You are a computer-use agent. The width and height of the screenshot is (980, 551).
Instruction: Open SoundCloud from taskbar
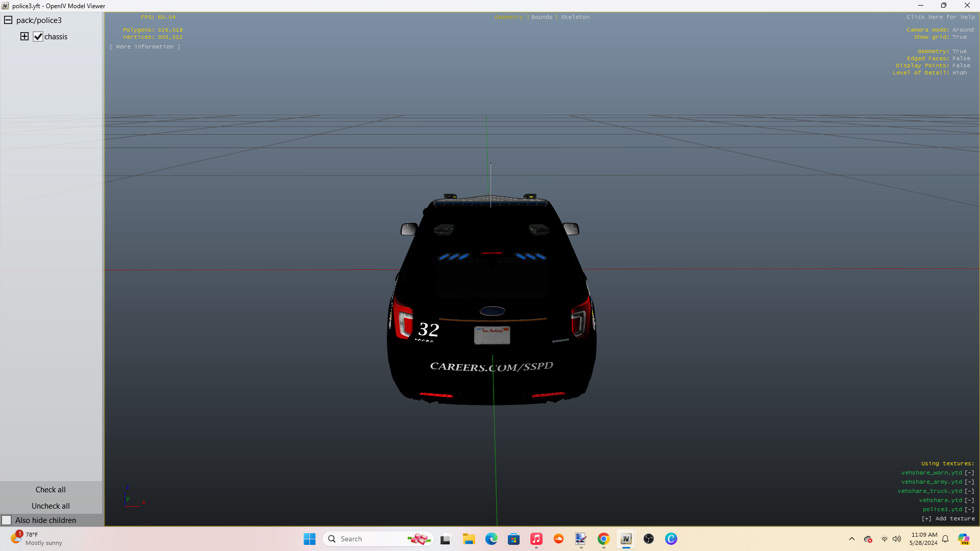pyautogui.click(x=558, y=539)
